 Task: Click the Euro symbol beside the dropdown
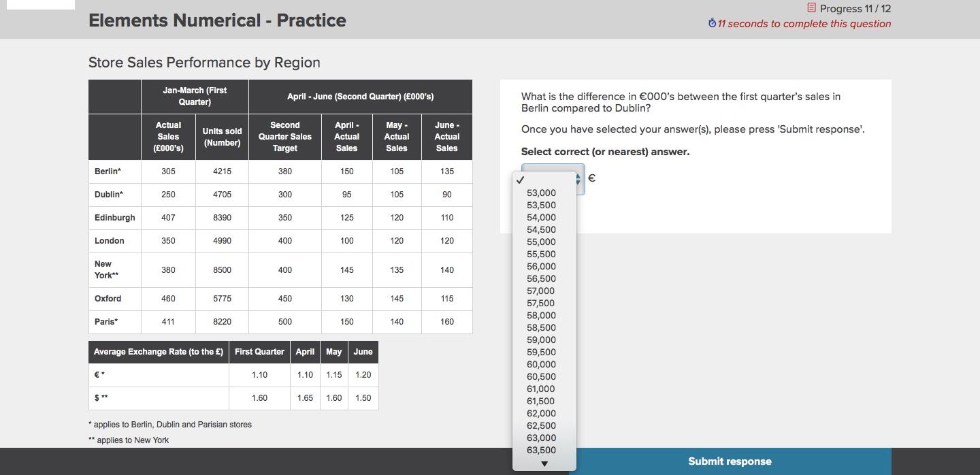[x=590, y=178]
